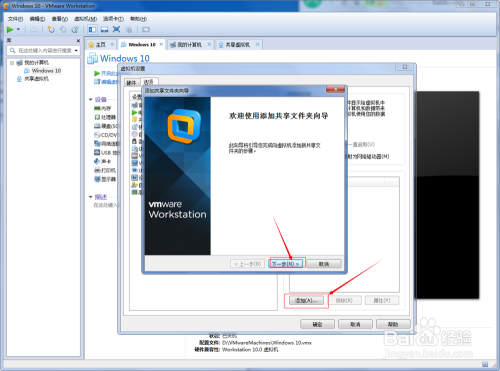Close the add shared folder wizard
The width and height of the screenshot is (500, 371).
click(x=336, y=89)
